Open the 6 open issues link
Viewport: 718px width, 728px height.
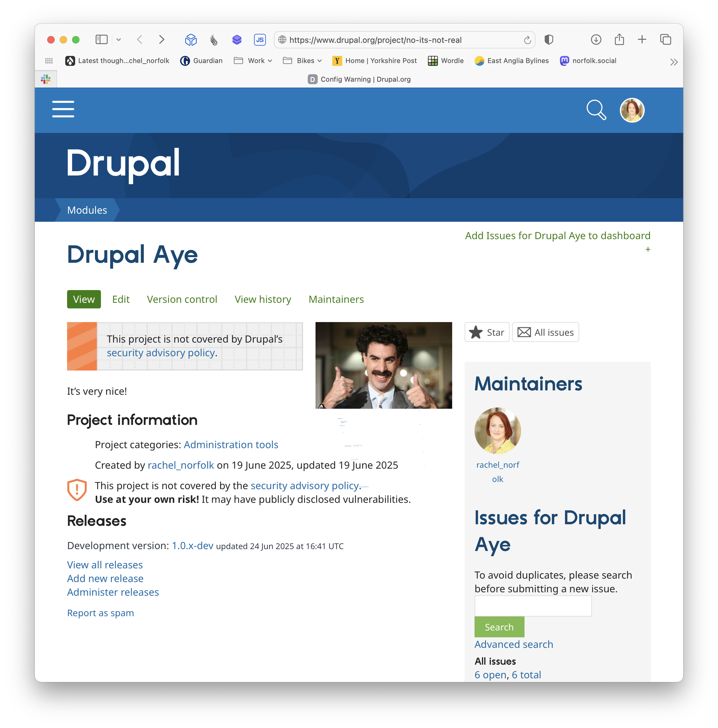490,675
